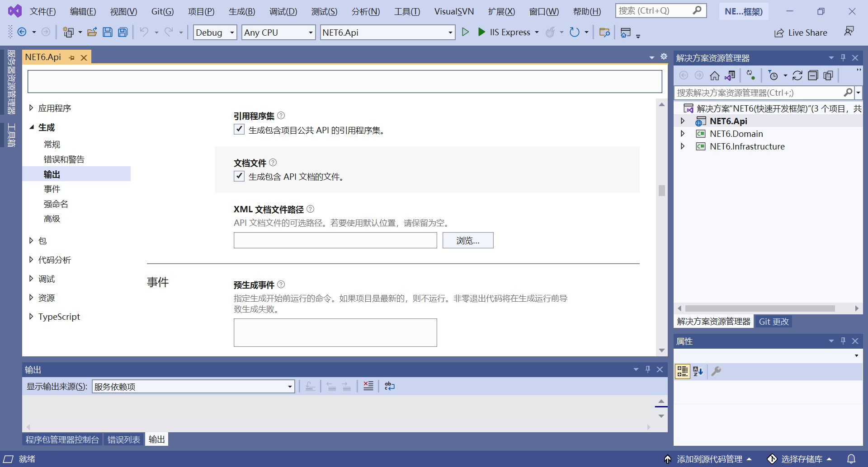The image size is (868, 467).
Task: Save all files
Action: point(123,32)
